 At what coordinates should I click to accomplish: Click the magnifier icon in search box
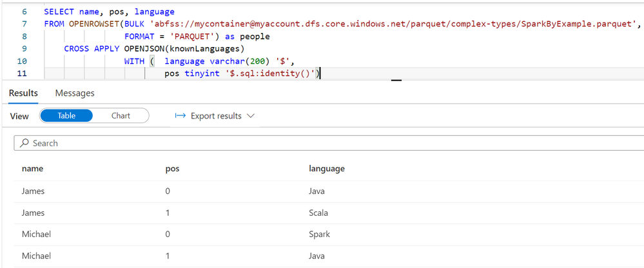[x=24, y=143]
